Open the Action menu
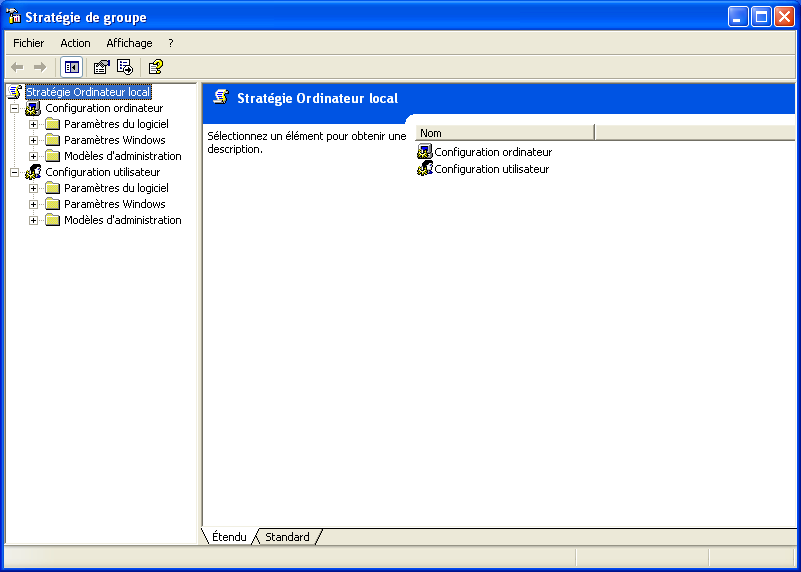The height and width of the screenshot is (572, 801). [75, 43]
